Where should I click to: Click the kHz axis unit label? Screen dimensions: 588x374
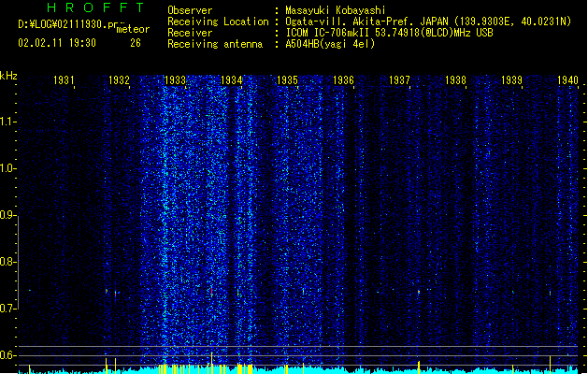(x=8, y=76)
